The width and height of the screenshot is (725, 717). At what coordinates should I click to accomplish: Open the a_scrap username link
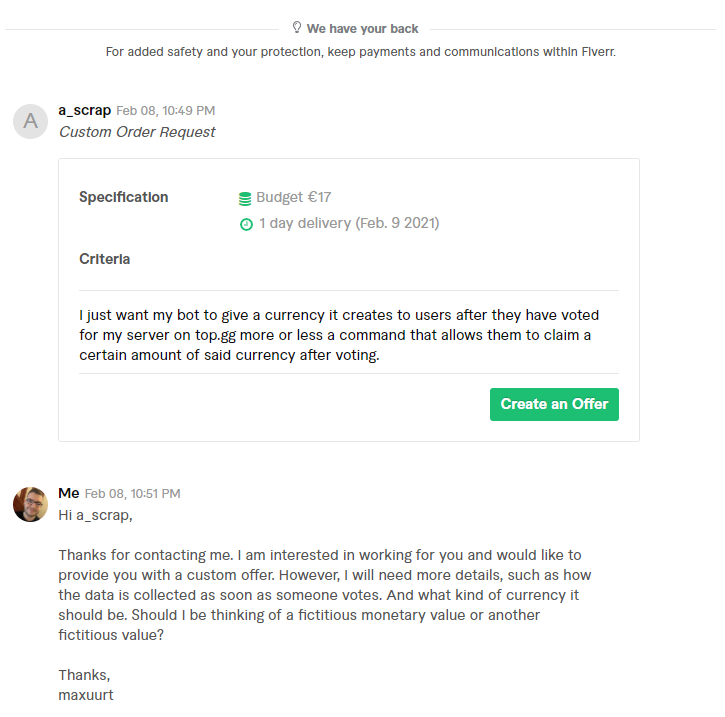click(x=84, y=110)
